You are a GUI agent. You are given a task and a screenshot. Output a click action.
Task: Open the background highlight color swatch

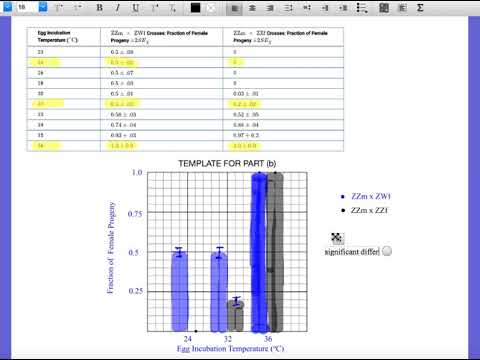(211, 8)
